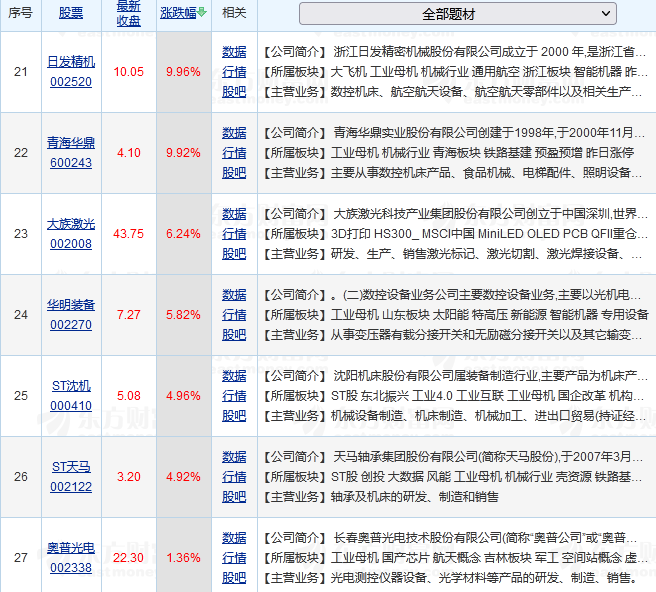This screenshot has width=656, height=592.
Task: Open 股吧 link for 大族激光
Action: 234,254
